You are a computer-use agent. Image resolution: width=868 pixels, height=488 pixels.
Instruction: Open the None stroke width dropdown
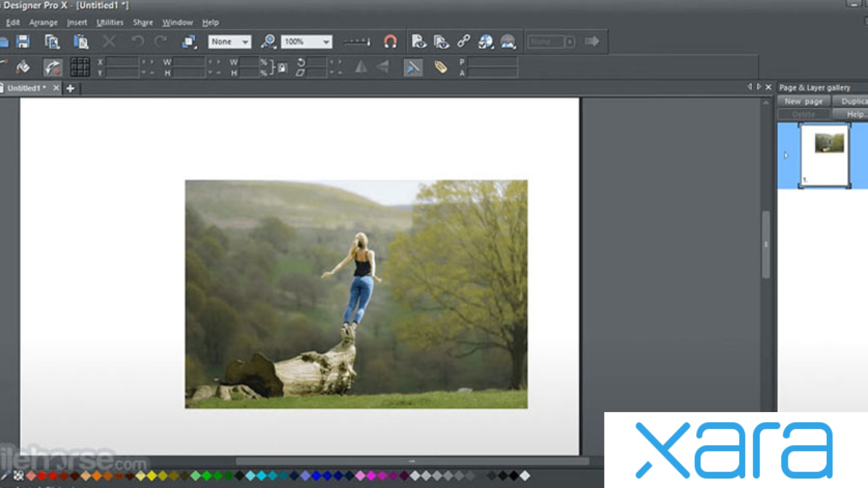coord(245,42)
